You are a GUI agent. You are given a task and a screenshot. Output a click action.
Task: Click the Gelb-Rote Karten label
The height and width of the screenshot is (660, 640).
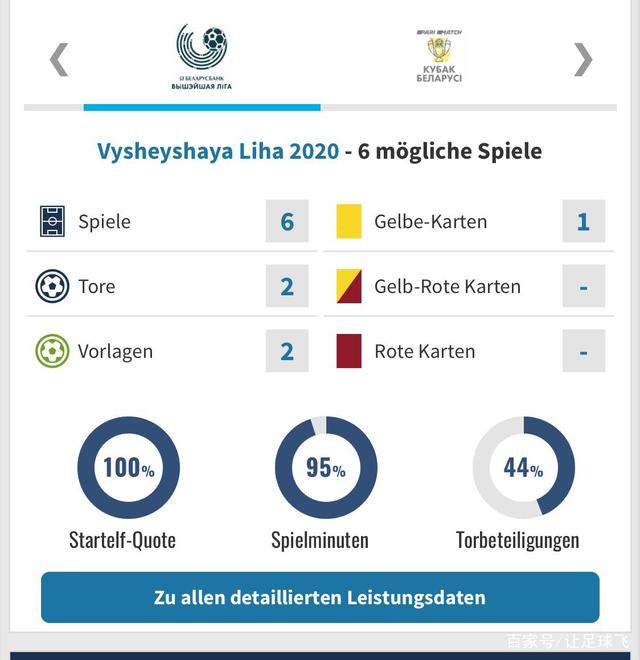(x=447, y=286)
